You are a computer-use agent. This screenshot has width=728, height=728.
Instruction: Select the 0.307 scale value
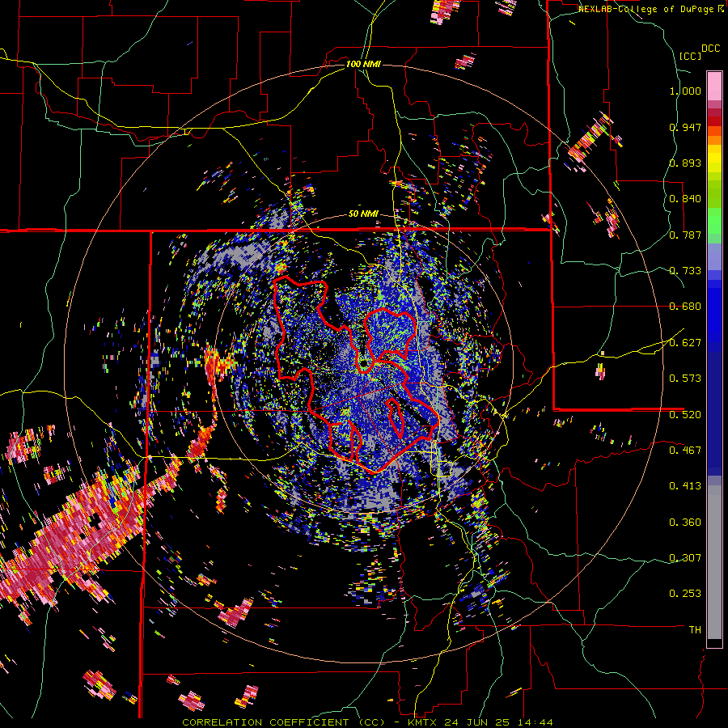[x=685, y=558]
